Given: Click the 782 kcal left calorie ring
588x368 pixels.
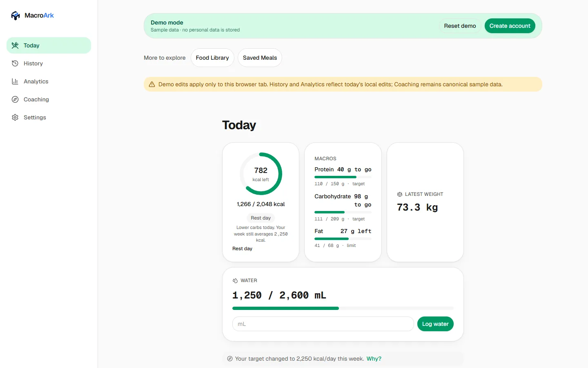Looking at the screenshot, I should click(x=261, y=174).
